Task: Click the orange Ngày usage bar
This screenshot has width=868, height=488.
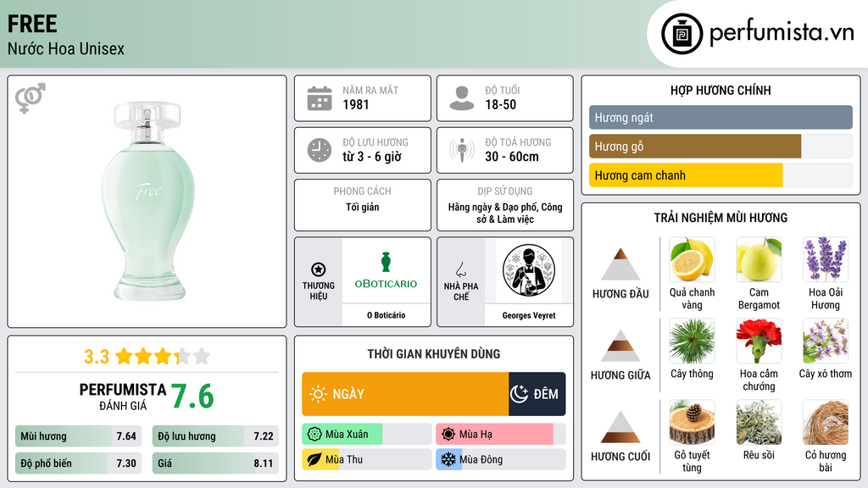Action: tap(405, 394)
